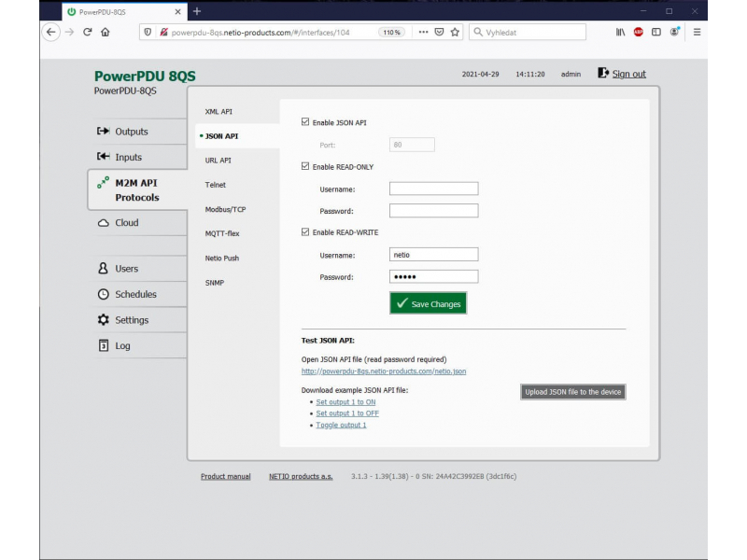Click the time 14:11:20

tap(529, 74)
